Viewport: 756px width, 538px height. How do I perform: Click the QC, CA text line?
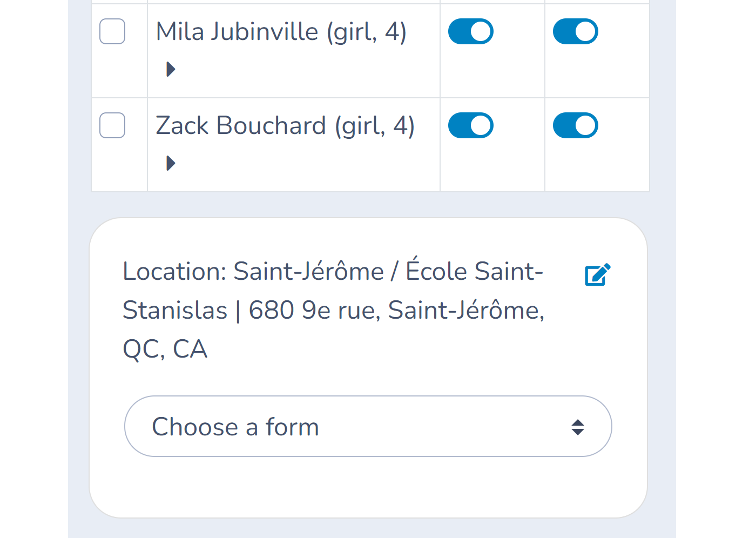point(165,349)
